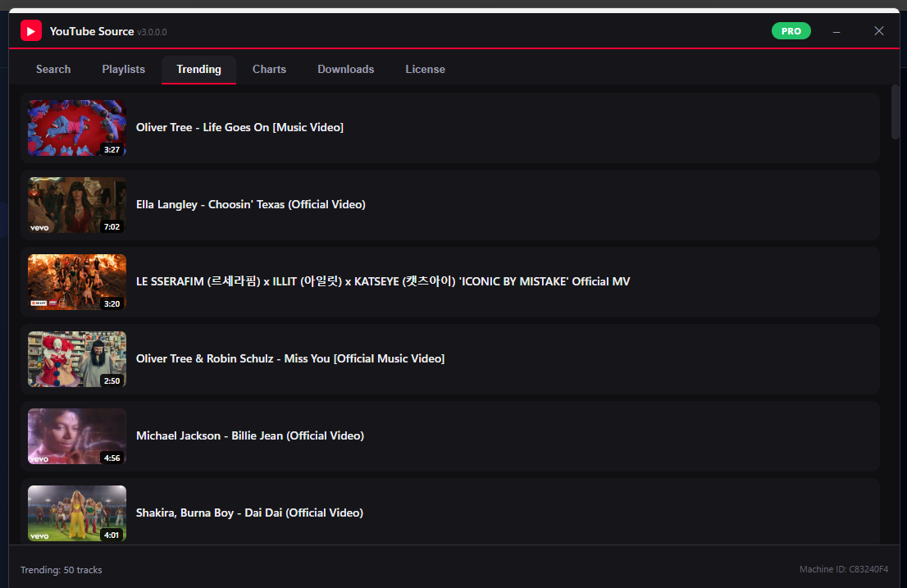Click the 3:20 duration badge

[x=112, y=303]
